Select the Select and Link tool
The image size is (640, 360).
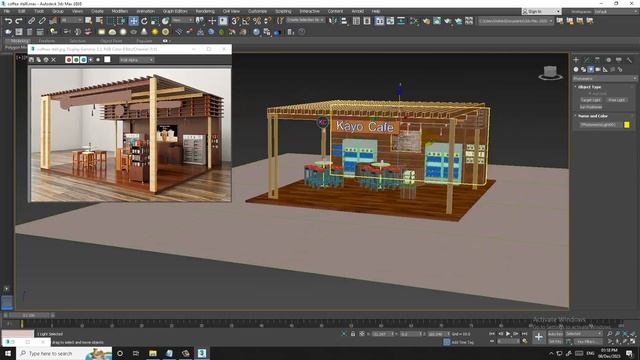click(31, 20)
